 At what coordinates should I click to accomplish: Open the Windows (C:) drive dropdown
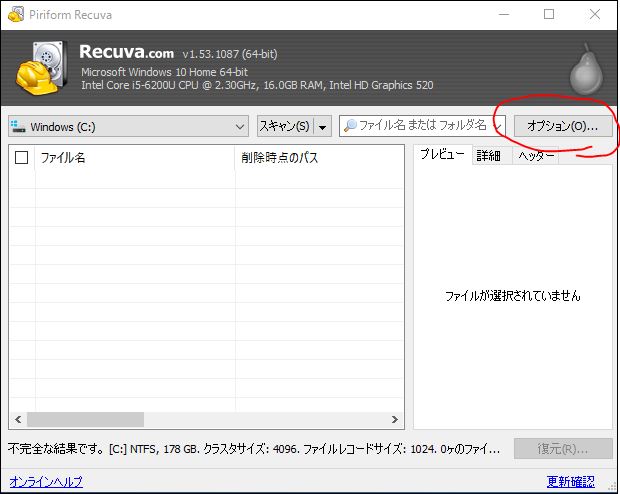[129, 126]
